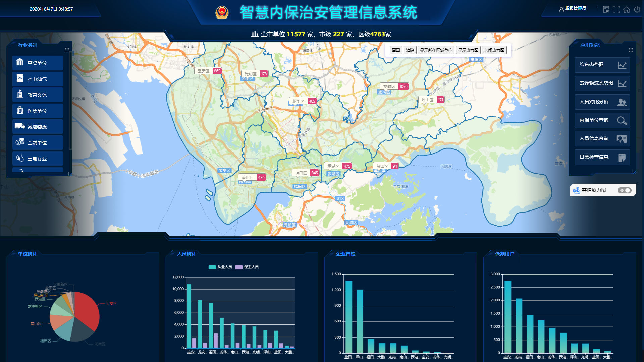The image size is (644, 362).
Task: Click the 龙华区 465 map marker
Action: (303, 101)
